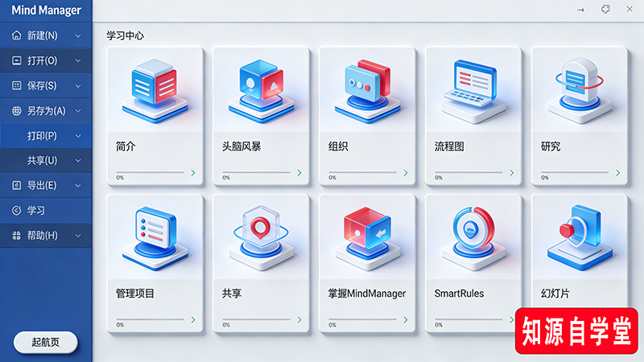This screenshot has height=362, width=644.
Task: Click the SmartRules card title
Action: (x=459, y=294)
